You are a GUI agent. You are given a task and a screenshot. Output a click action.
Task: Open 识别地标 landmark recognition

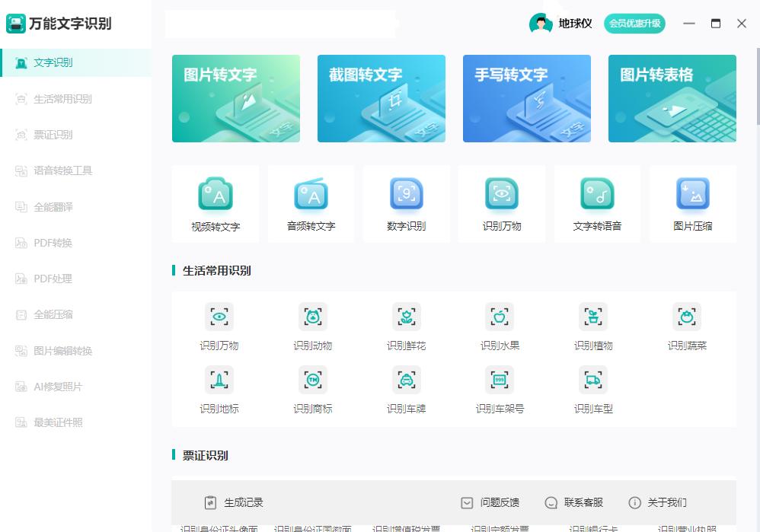219,380
